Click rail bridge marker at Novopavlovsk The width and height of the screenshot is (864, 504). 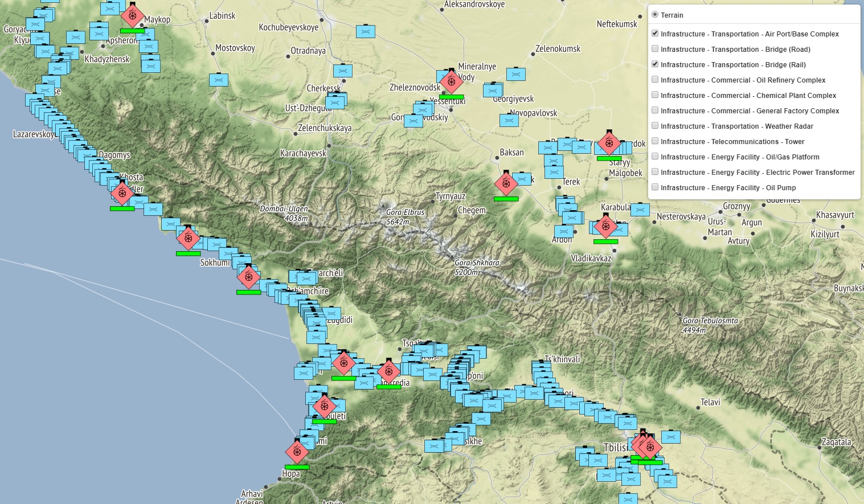pos(509,120)
